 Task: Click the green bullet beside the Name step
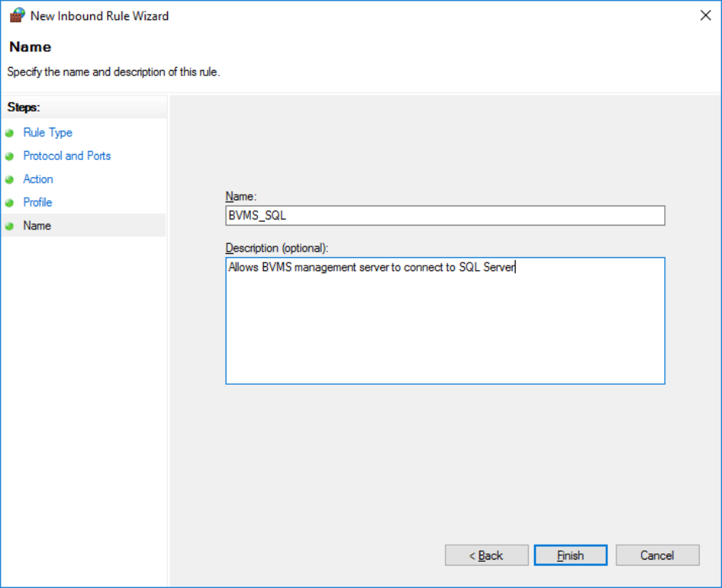click(10, 226)
